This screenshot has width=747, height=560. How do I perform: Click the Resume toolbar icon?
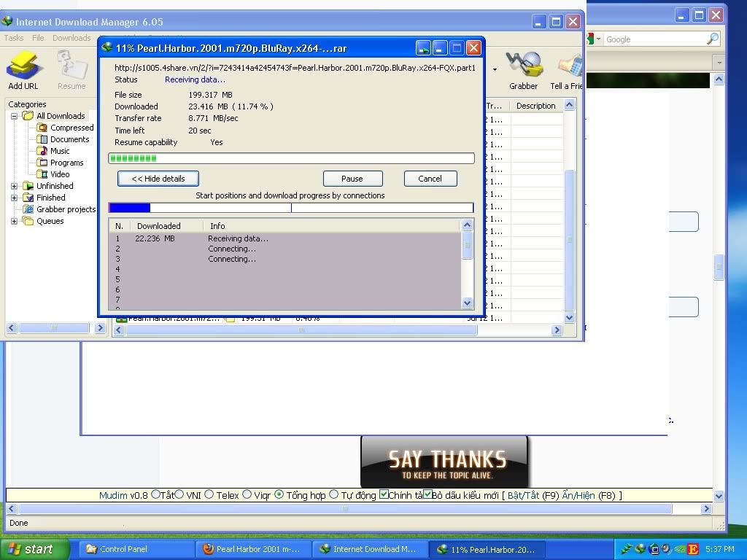click(71, 71)
